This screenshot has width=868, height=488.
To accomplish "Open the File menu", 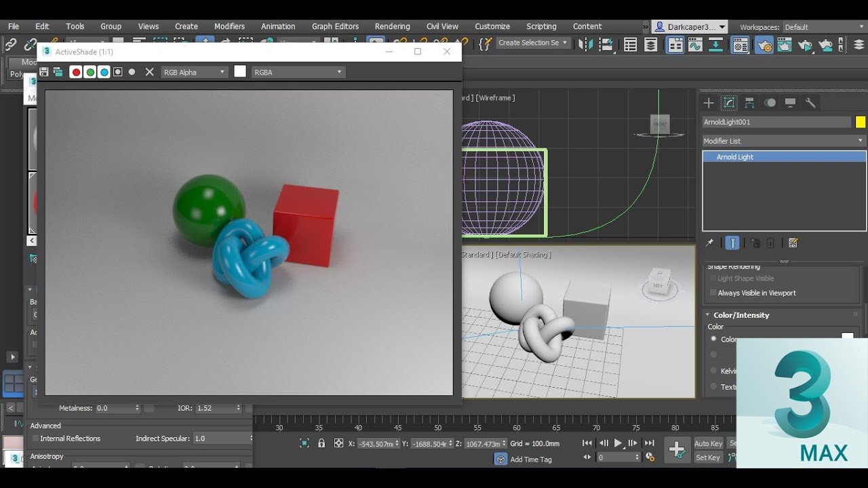I will point(14,26).
